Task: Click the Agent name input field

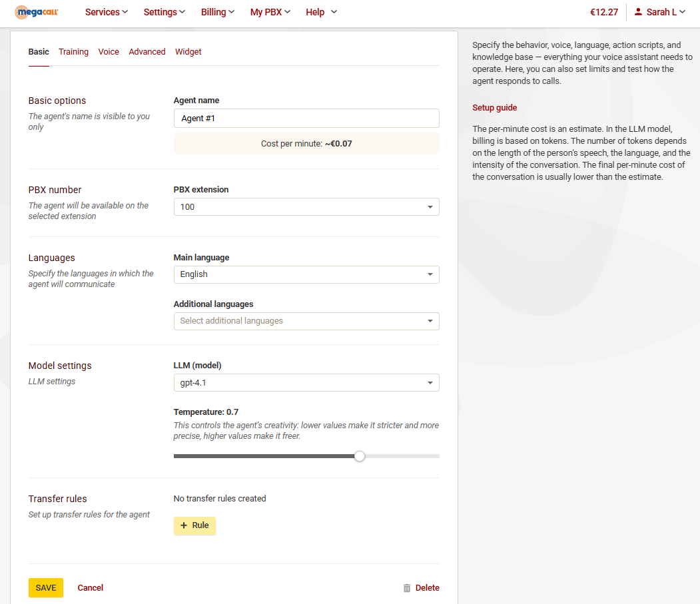Action: [x=306, y=119]
